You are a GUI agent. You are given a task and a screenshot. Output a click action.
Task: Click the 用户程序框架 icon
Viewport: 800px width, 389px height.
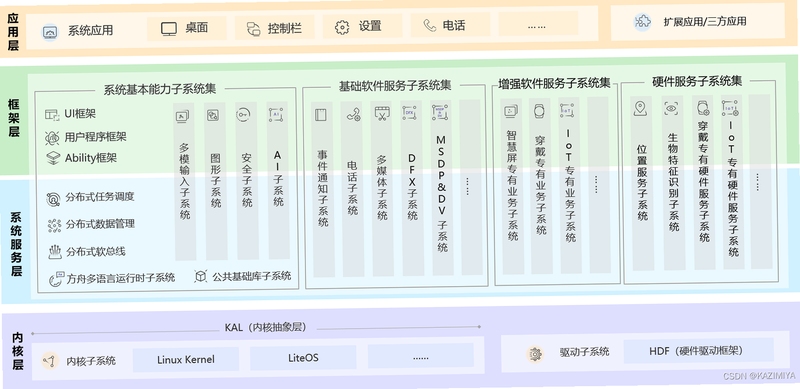(x=53, y=137)
